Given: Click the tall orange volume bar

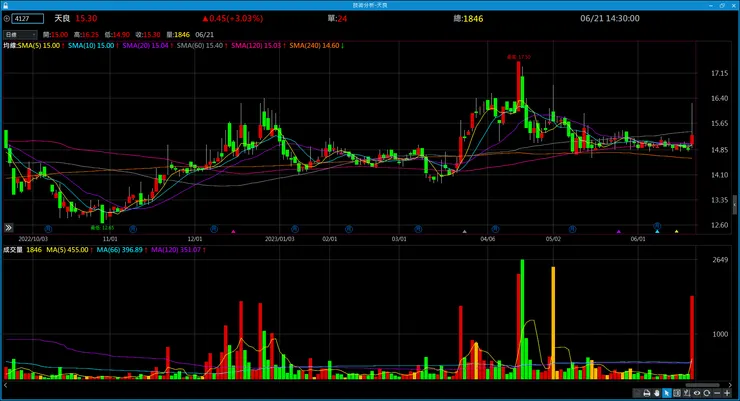Looking at the screenshot, I should [x=553, y=323].
